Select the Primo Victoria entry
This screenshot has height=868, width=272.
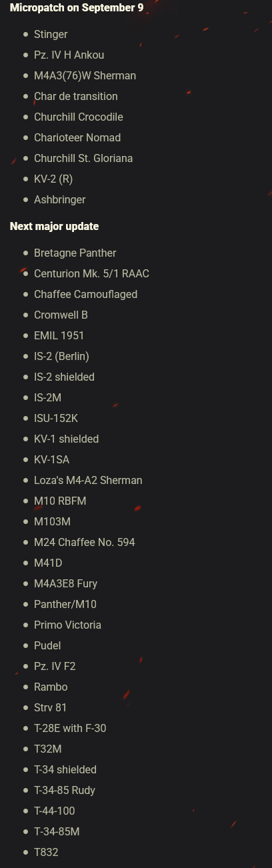(67, 625)
